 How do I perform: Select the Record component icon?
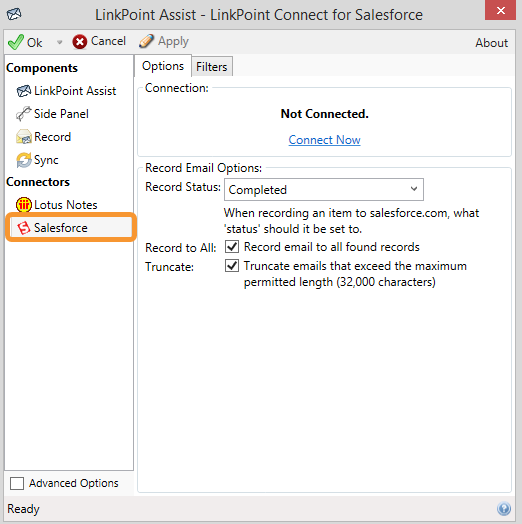23,137
